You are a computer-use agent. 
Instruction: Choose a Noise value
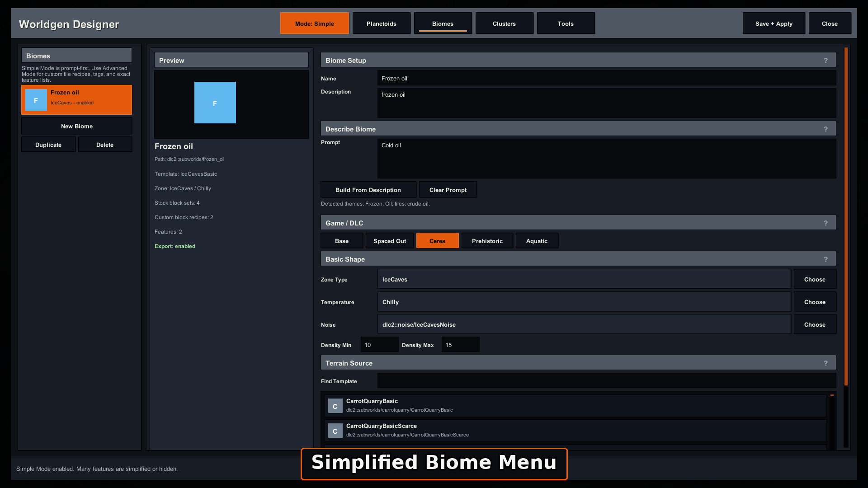[815, 324]
